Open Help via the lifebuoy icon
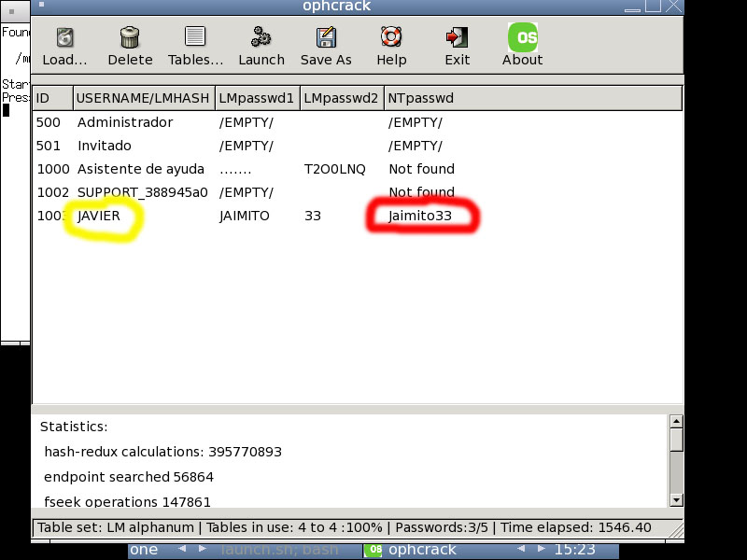This screenshot has height=560, width=747. 391,38
